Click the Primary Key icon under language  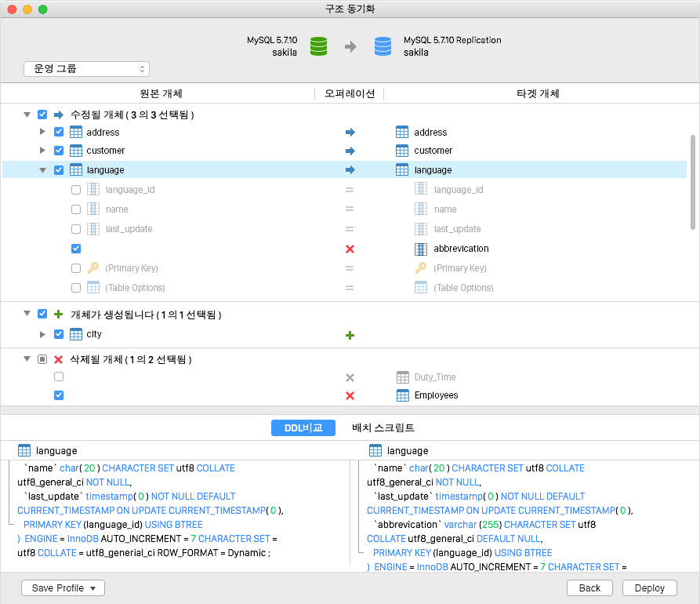92,267
